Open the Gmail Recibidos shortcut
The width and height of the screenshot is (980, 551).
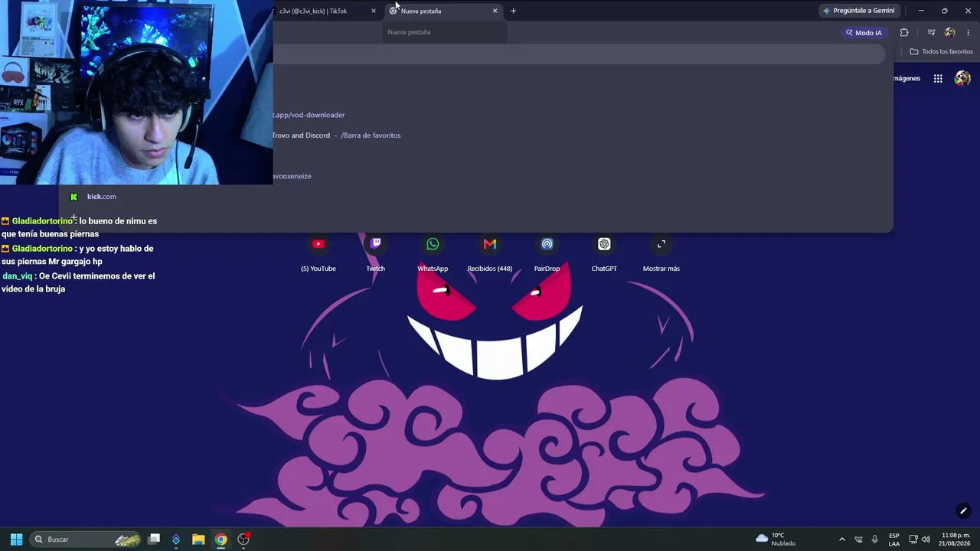[x=490, y=244]
